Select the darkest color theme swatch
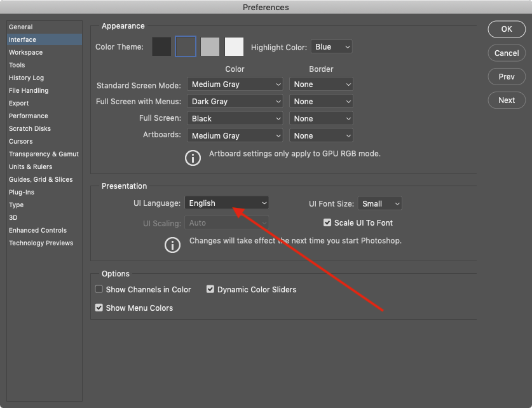 coord(161,47)
